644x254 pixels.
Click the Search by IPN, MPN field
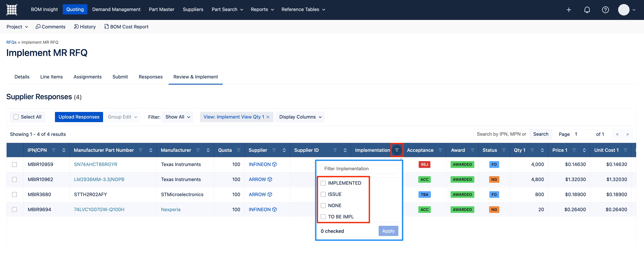[501, 134]
